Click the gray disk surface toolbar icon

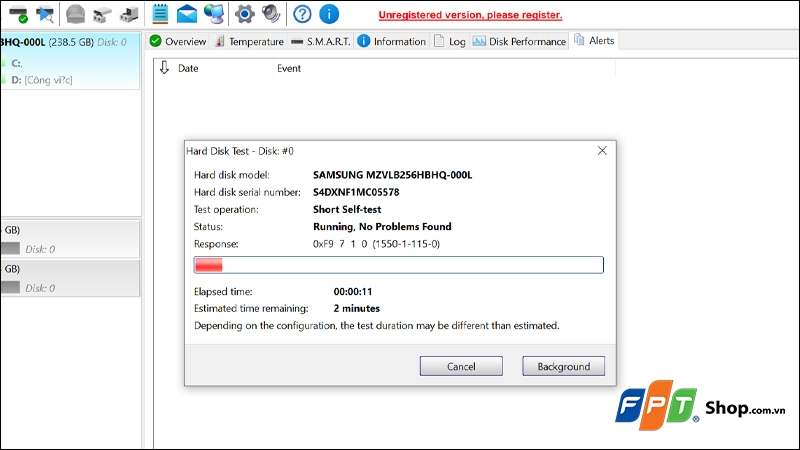tap(76, 14)
